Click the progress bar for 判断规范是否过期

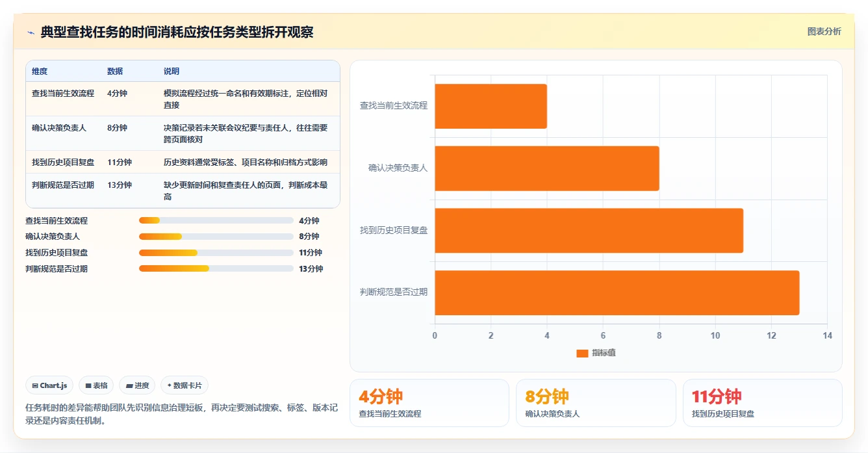[x=216, y=268]
